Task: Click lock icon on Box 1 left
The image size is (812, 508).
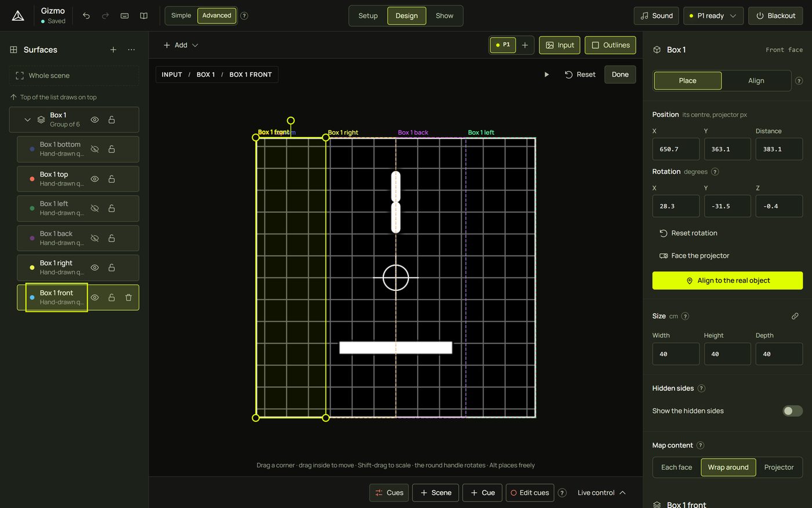Action: coord(111,208)
